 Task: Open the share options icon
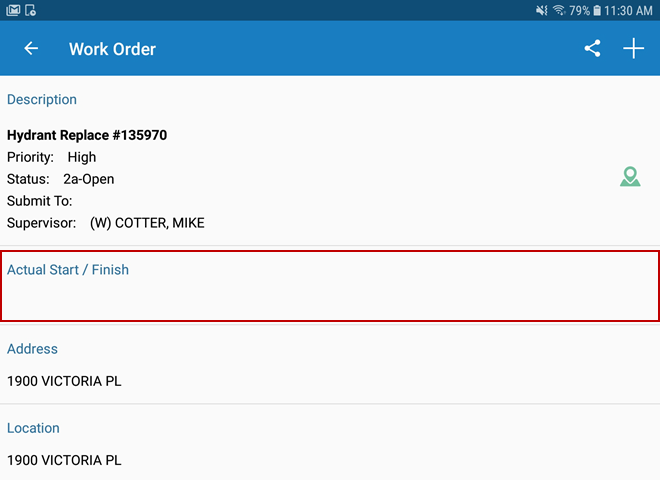[593, 49]
